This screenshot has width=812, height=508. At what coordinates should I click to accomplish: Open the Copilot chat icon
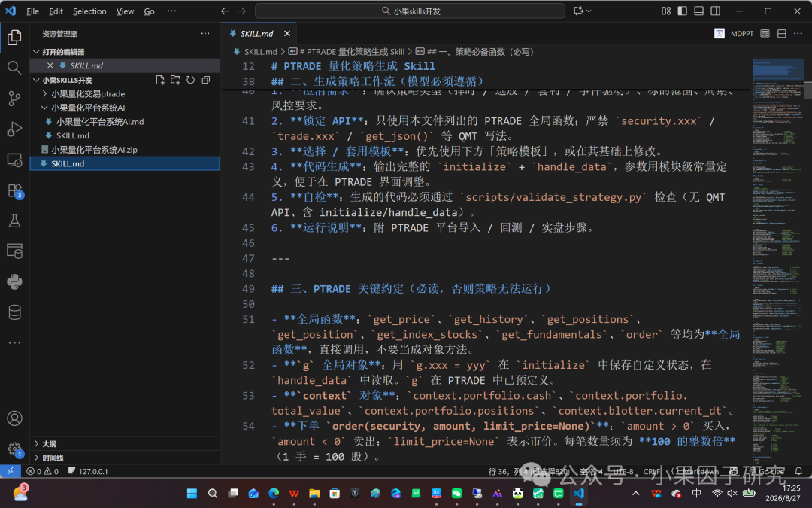pyautogui.click(x=578, y=11)
